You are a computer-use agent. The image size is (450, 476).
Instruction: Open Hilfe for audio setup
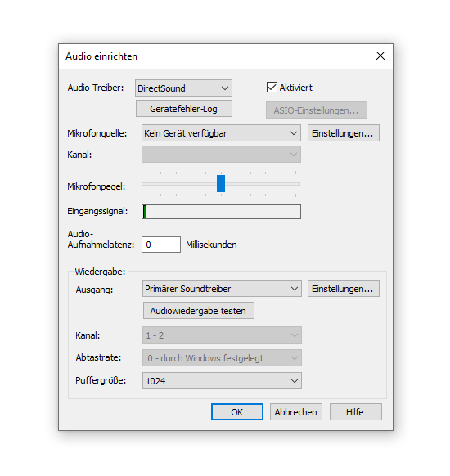(356, 412)
